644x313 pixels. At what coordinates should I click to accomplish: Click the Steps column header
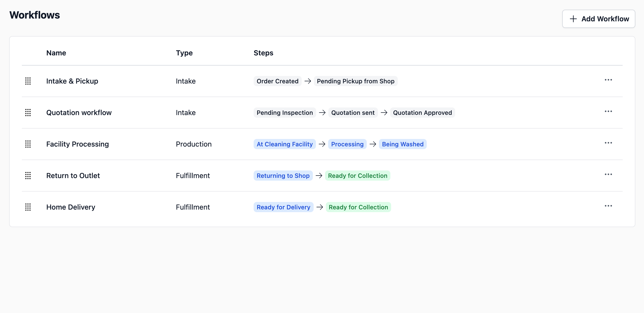click(263, 53)
